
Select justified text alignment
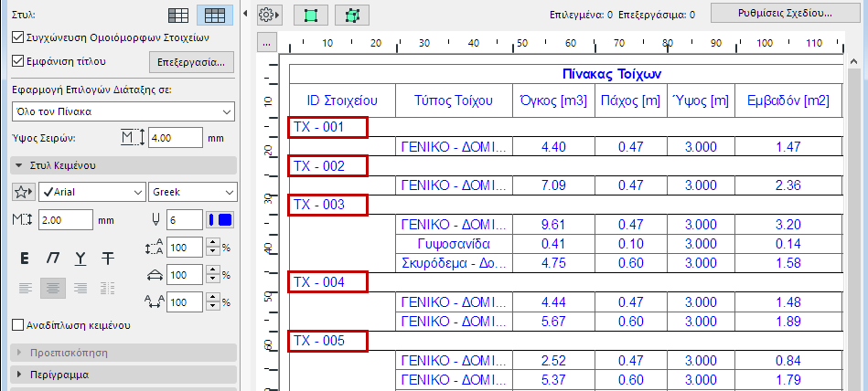[x=108, y=288]
